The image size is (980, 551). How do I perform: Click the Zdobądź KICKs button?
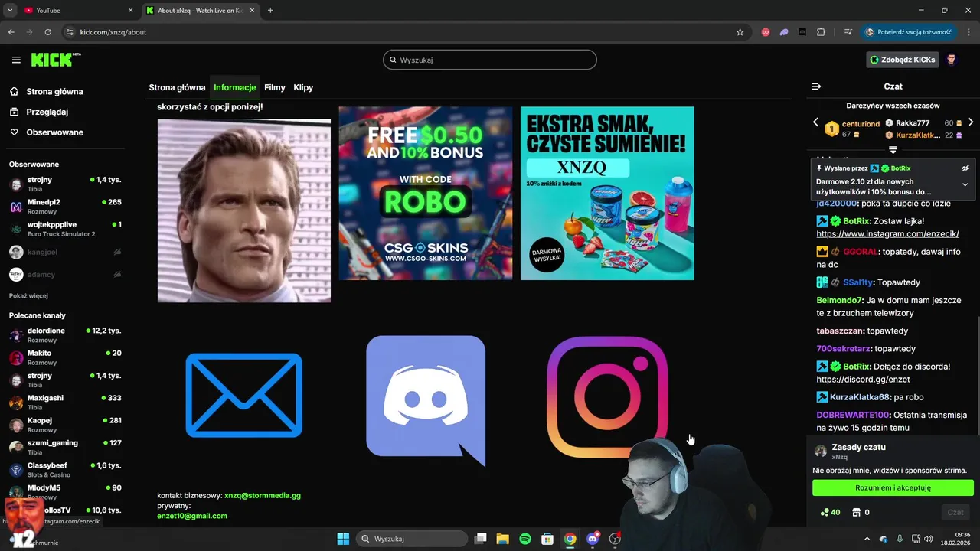click(902, 60)
